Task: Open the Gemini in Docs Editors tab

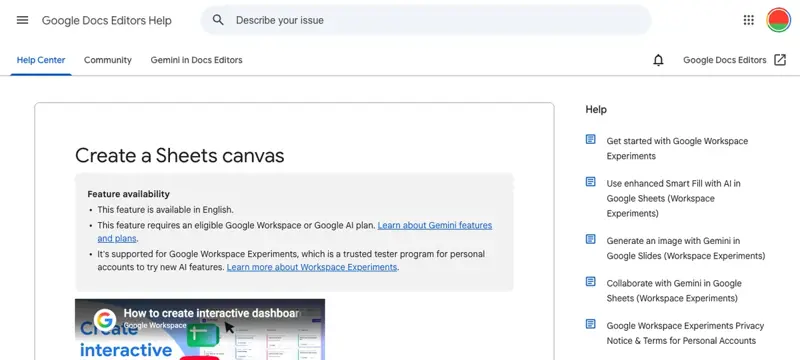Action: click(x=196, y=60)
